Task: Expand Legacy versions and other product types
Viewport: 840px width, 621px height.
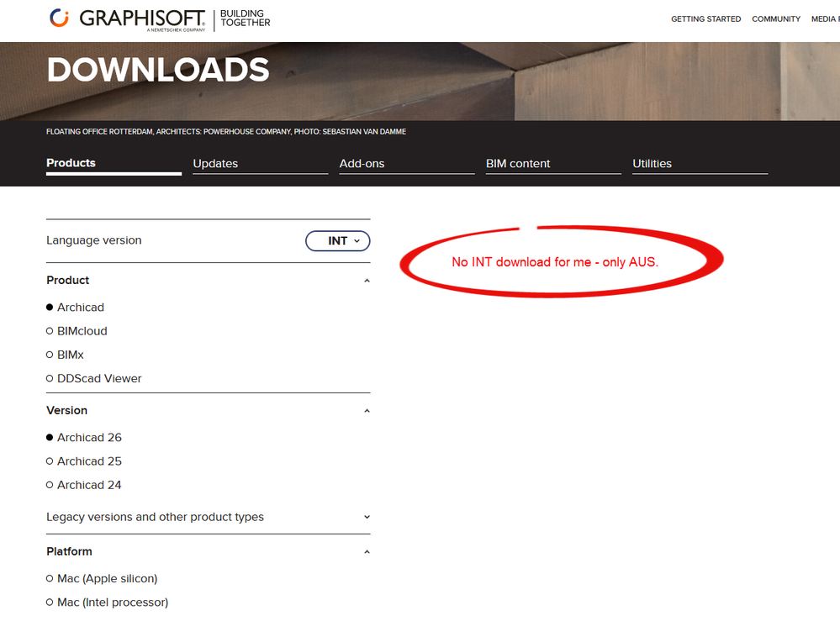Action: point(208,517)
